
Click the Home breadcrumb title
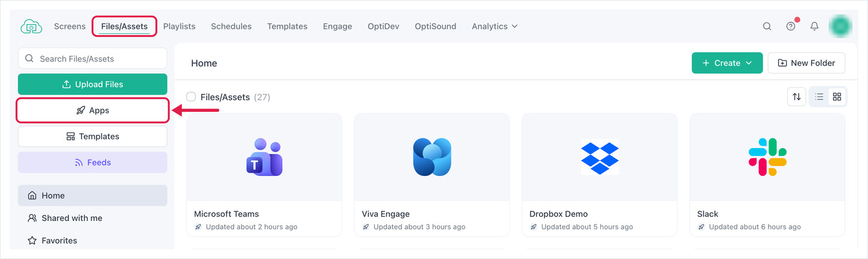(204, 63)
